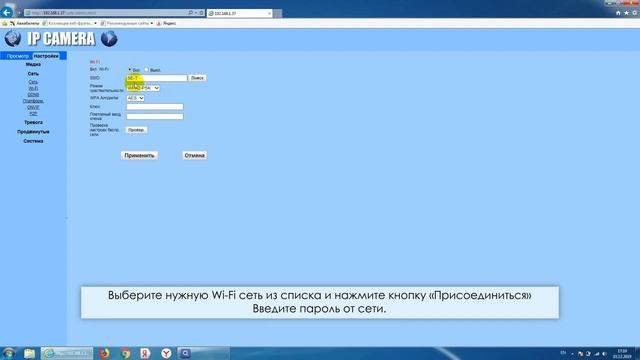The height and width of the screenshot is (360, 640).
Task: Select the Выкл Wi-Fi radio button
Action: (147, 70)
